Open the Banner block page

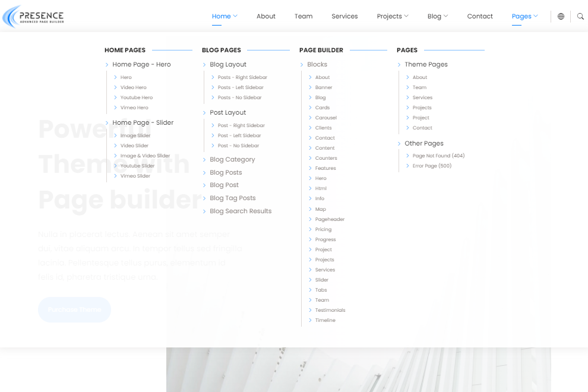click(324, 87)
